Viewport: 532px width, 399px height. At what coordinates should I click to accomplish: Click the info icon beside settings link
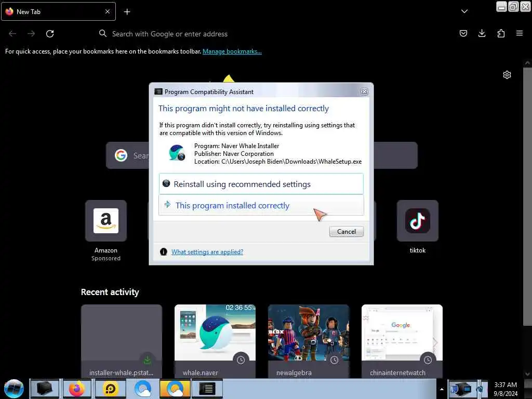click(x=164, y=252)
